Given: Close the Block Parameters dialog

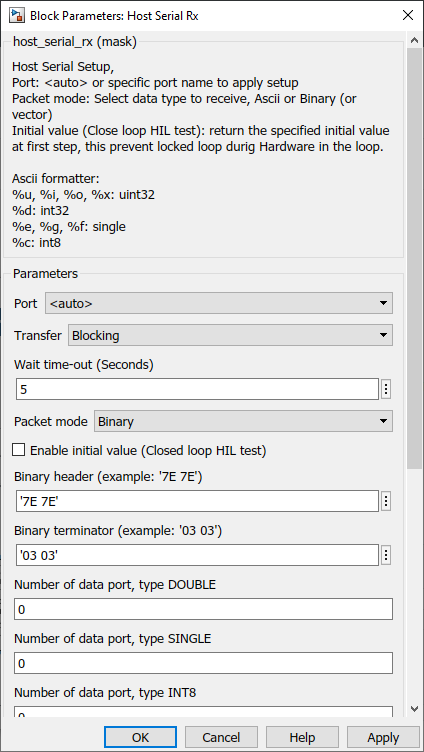Looking at the screenshot, I should coord(408,15).
